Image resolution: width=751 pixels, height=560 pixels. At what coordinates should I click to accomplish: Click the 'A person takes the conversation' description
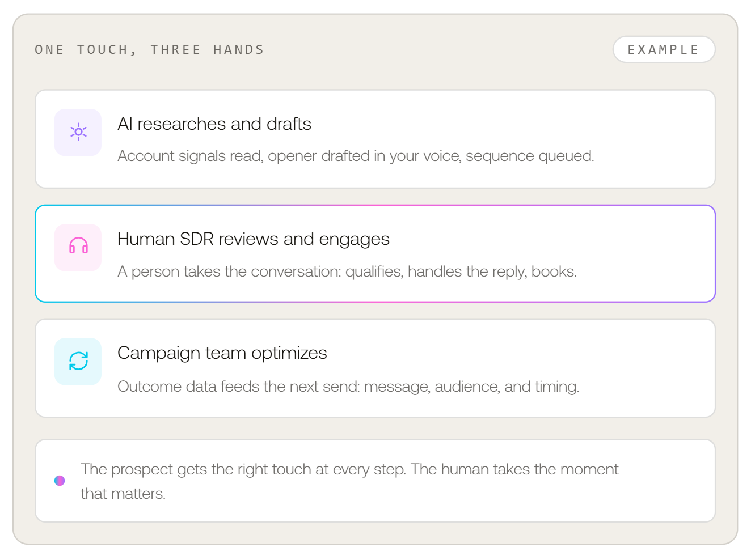click(347, 271)
